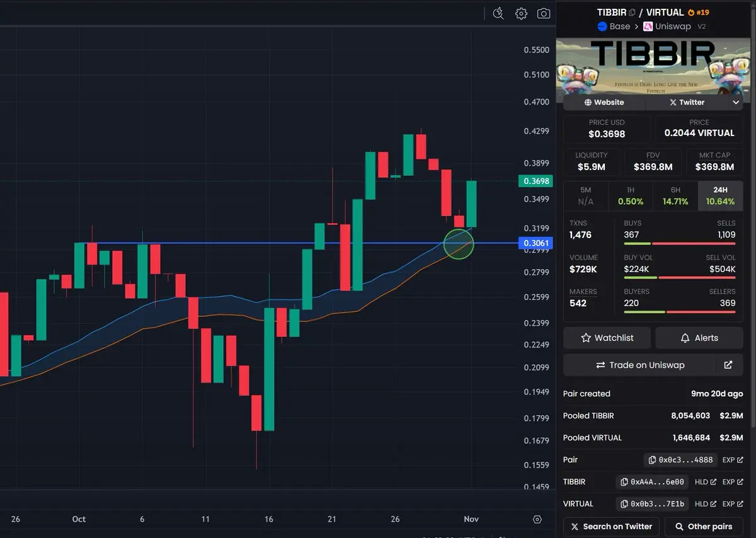Click the SELLERS count 369
Screen dimensions: 756x538
(728, 303)
